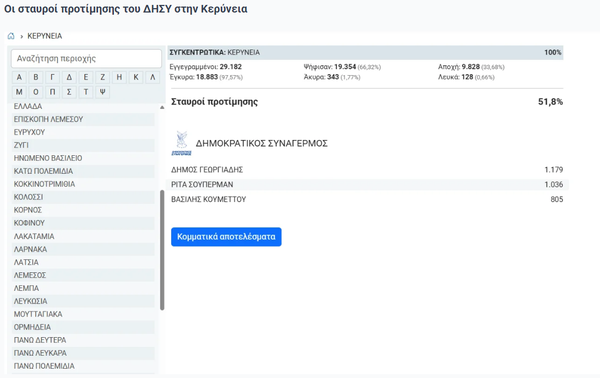Select ΟΡΜΗΔΕΙΑ area

83,327
